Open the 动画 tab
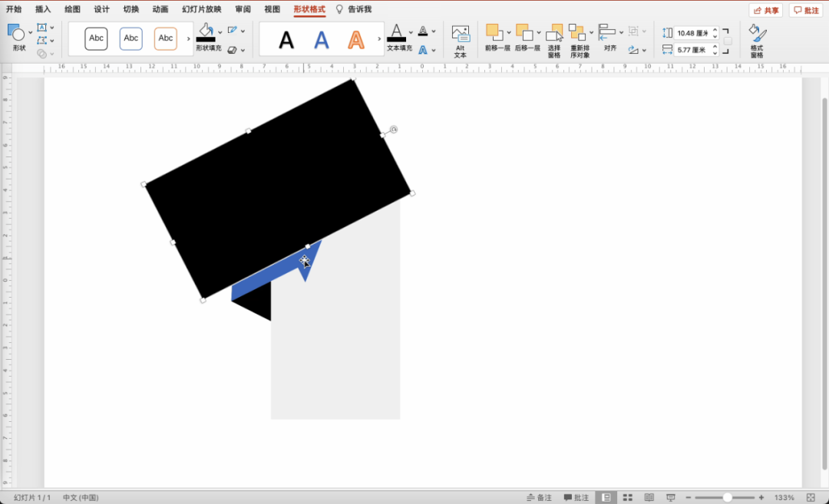The height and width of the screenshot is (504, 829). (x=160, y=9)
